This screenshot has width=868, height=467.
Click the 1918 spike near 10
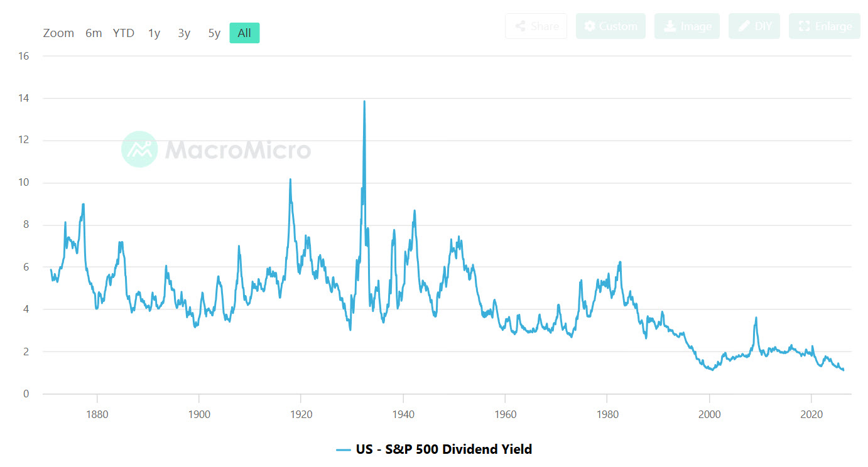[x=290, y=180]
